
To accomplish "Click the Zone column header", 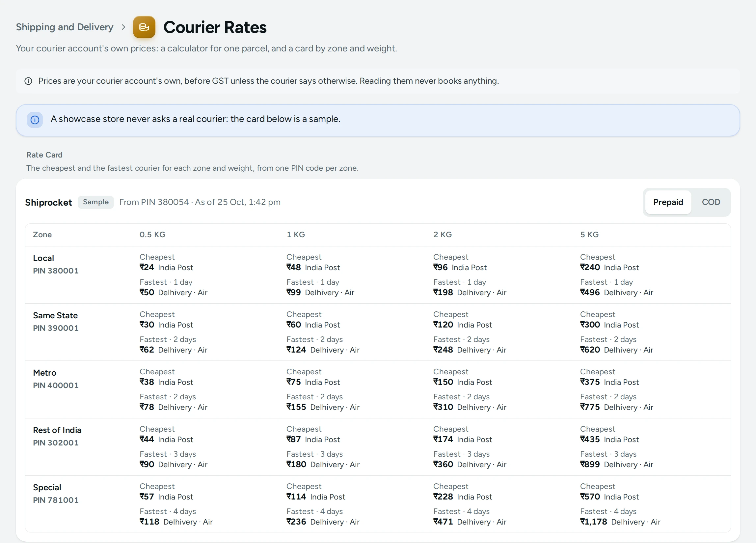I will [x=42, y=235].
